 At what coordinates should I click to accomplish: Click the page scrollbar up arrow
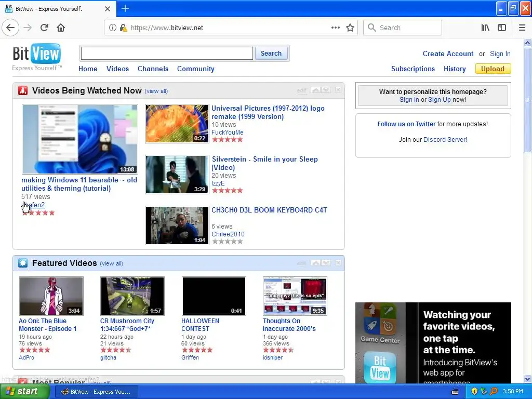pyautogui.click(x=528, y=43)
